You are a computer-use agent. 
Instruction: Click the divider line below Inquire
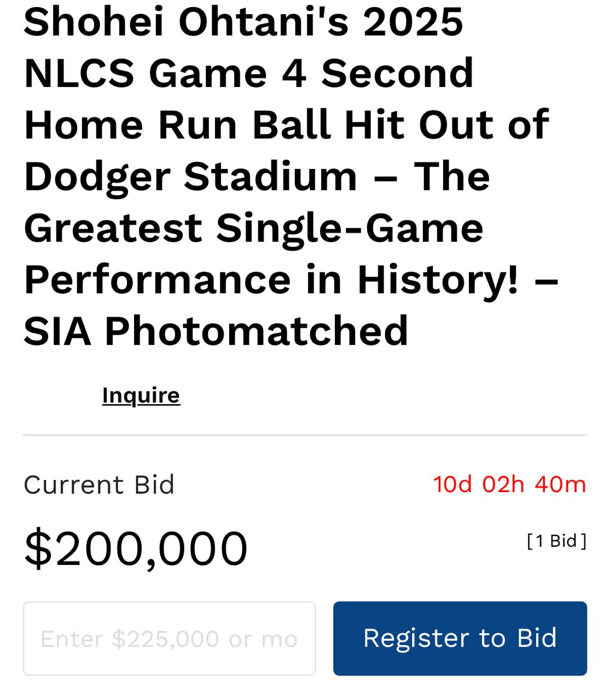[305, 435]
